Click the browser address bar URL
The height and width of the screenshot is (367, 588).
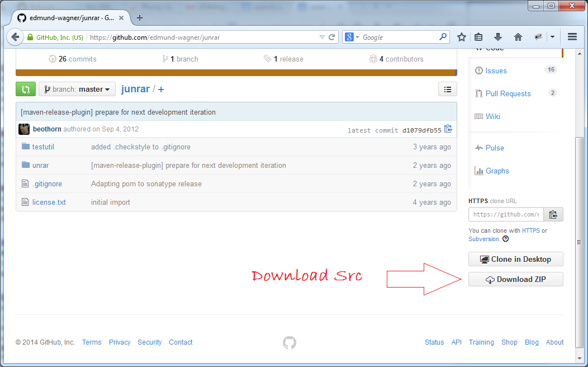[155, 37]
